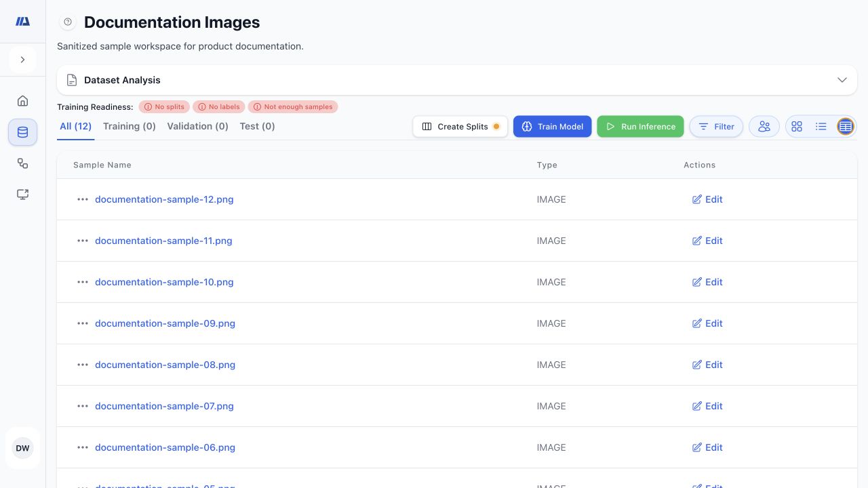The height and width of the screenshot is (488, 868).
Task: Switch to the Validation (0) tab
Action: click(x=198, y=126)
